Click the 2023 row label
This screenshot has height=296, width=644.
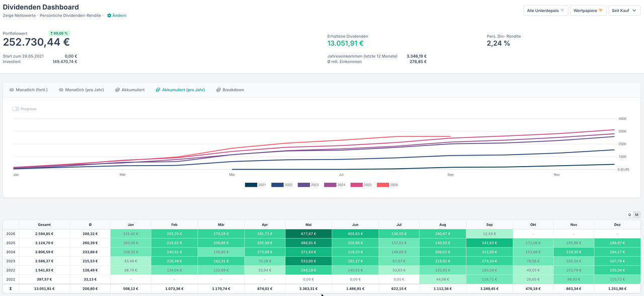[11, 261]
